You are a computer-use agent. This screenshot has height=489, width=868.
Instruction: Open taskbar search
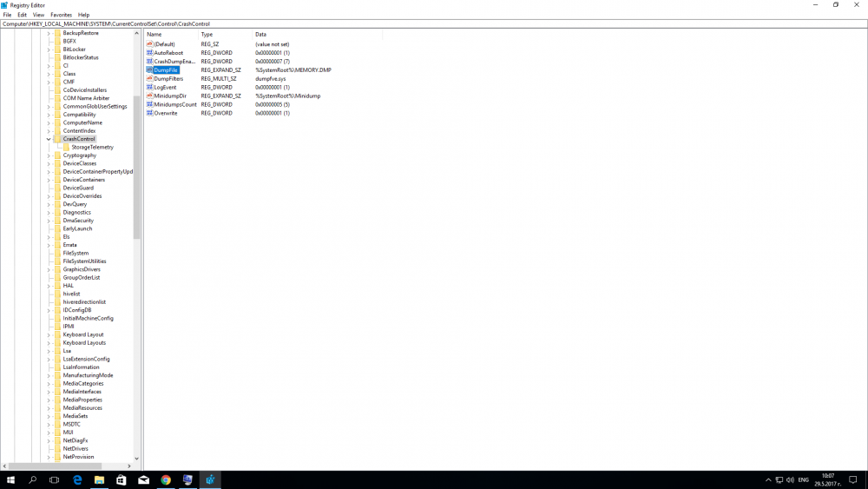point(33,480)
